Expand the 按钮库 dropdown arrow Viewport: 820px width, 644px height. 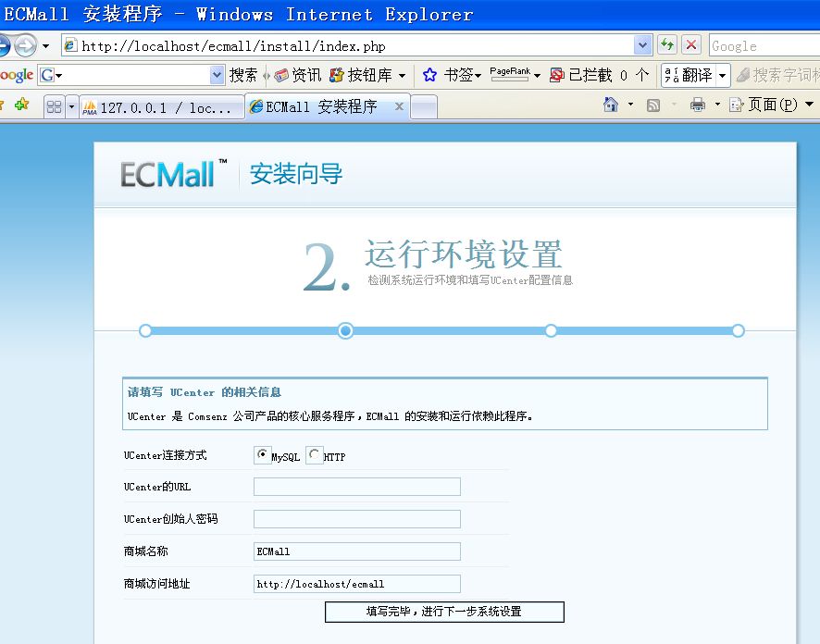pos(402,76)
